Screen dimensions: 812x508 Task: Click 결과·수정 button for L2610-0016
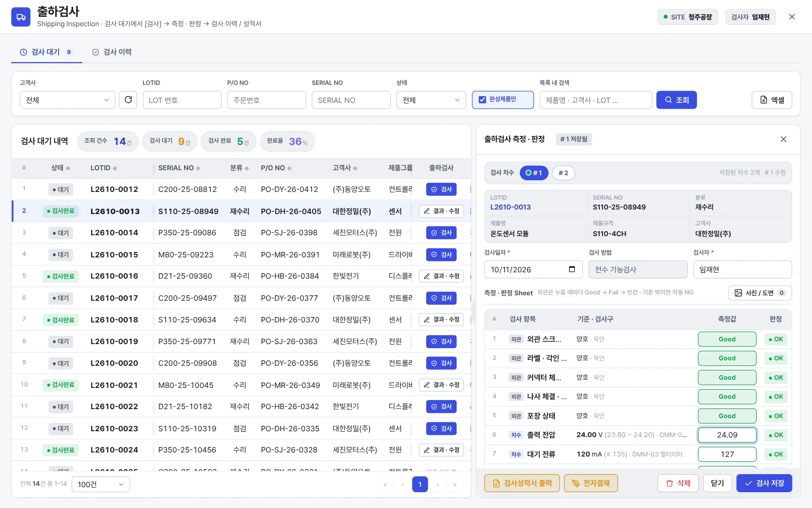(441, 276)
